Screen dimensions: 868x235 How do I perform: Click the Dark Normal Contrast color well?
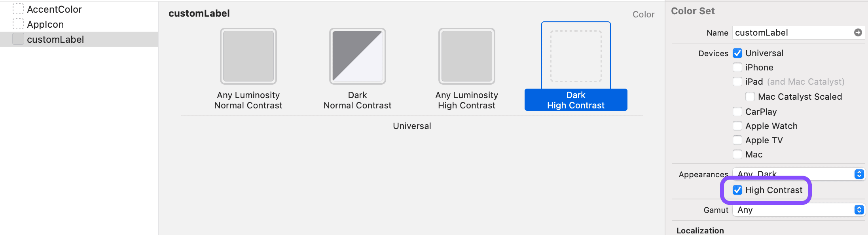(357, 56)
